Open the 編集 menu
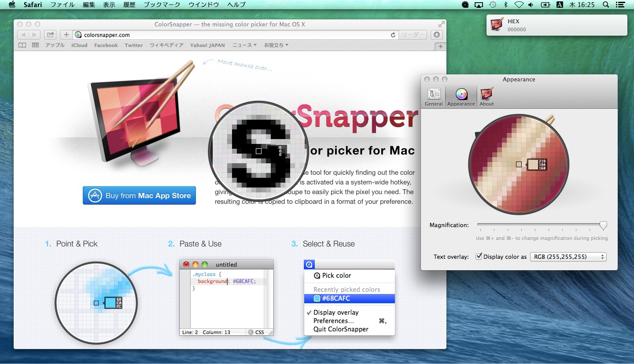Screen dimensions: 634x364 [88, 4]
